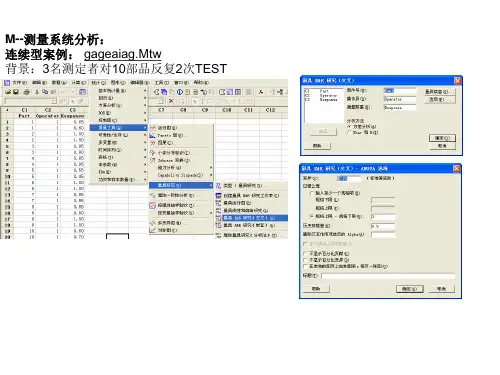Select 方差分析 analysis method radio

click(x=349, y=127)
